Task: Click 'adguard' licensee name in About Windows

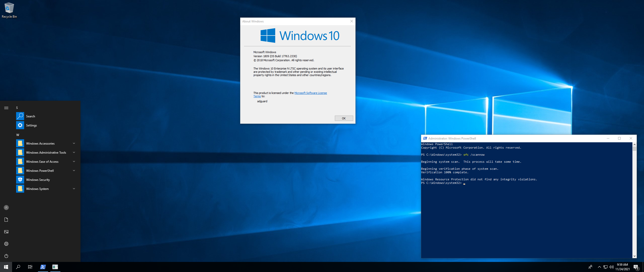Action: (x=262, y=101)
